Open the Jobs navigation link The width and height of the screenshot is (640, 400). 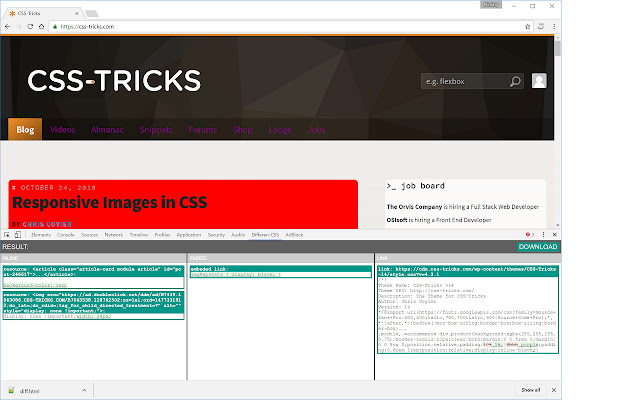click(316, 130)
